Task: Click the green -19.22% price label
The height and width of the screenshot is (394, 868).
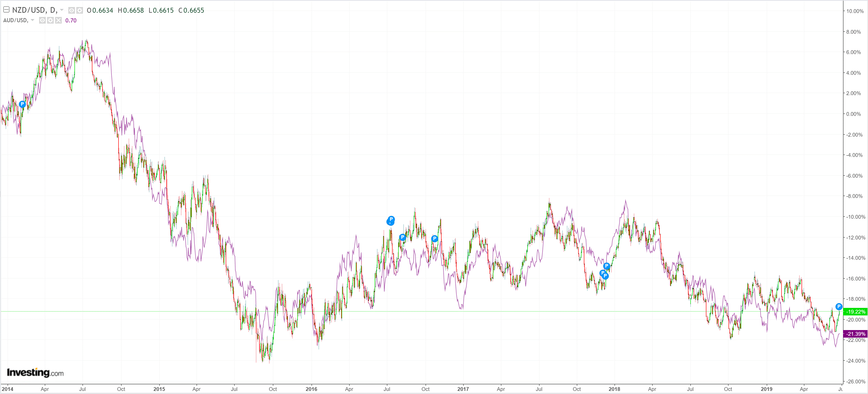Action: click(x=855, y=312)
